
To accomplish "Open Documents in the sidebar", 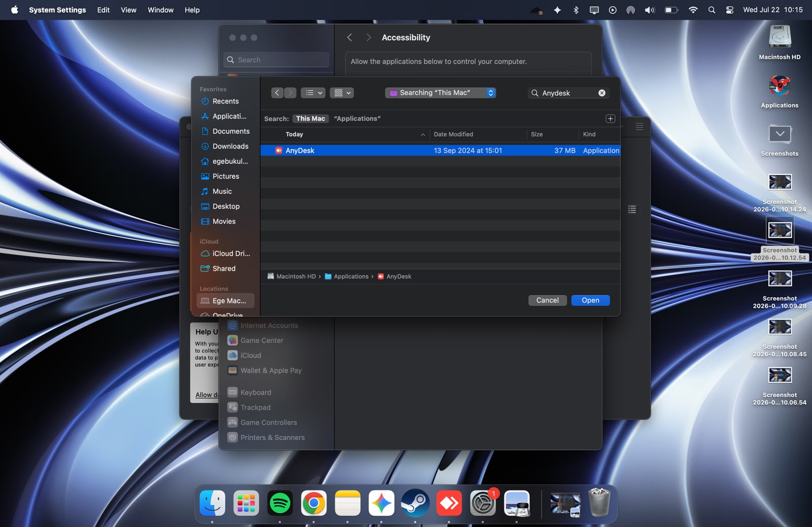I will 225,131.
